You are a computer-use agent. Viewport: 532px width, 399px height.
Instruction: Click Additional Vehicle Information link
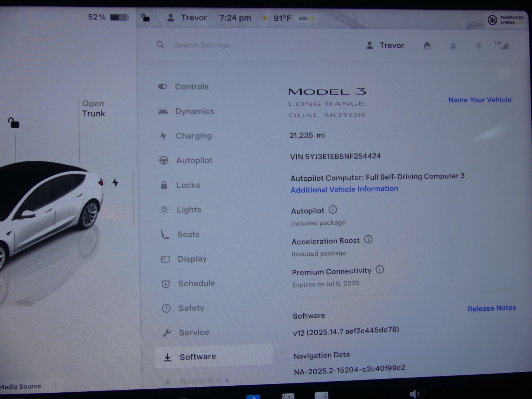[x=344, y=190]
